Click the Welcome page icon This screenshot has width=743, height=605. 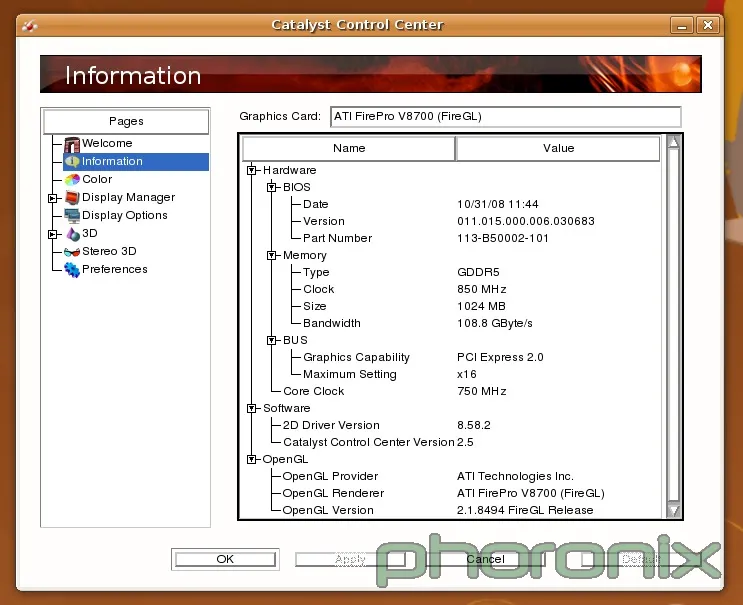[x=72, y=144]
